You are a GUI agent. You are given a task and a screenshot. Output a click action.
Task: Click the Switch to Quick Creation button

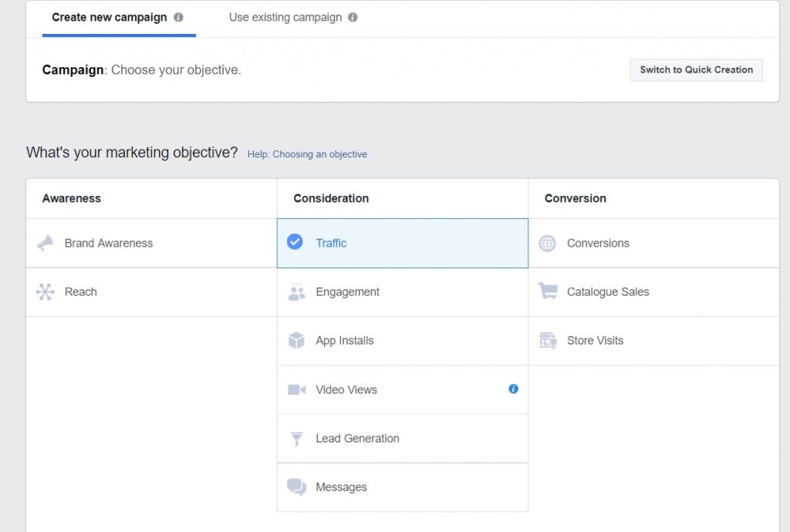click(695, 69)
